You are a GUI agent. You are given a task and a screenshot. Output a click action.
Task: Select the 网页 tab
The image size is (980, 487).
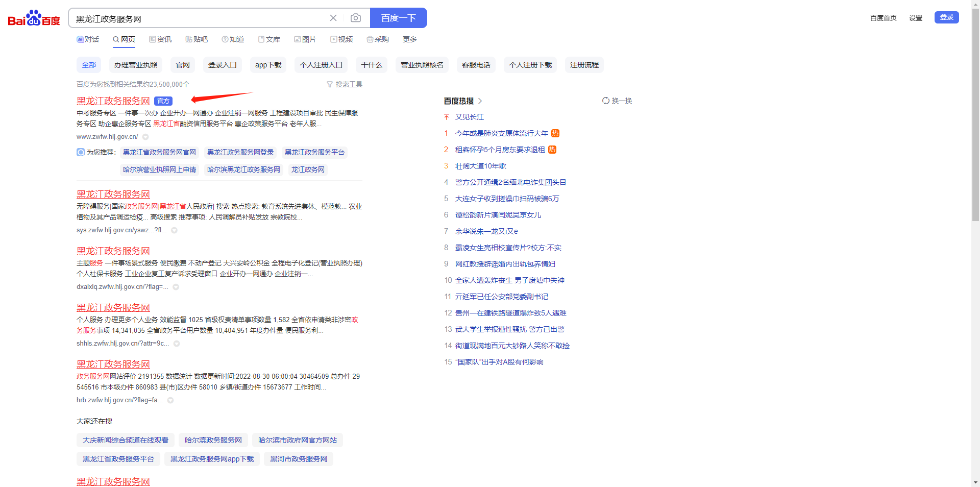124,39
